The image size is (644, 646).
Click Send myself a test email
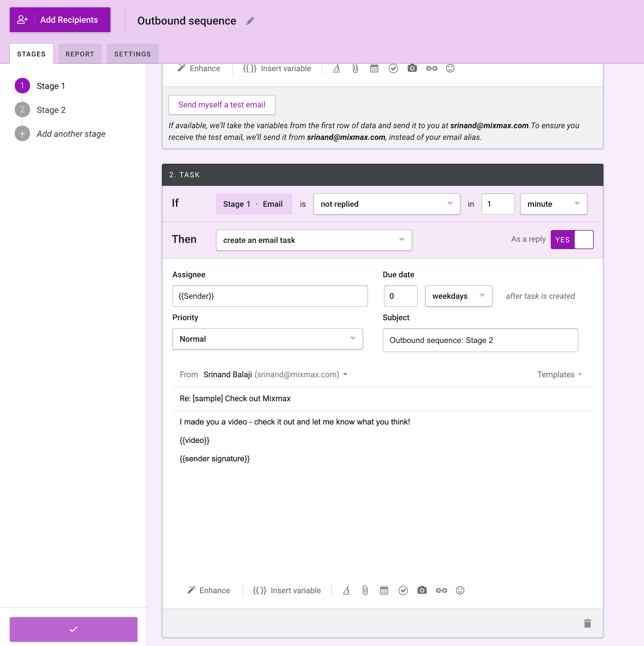(222, 105)
